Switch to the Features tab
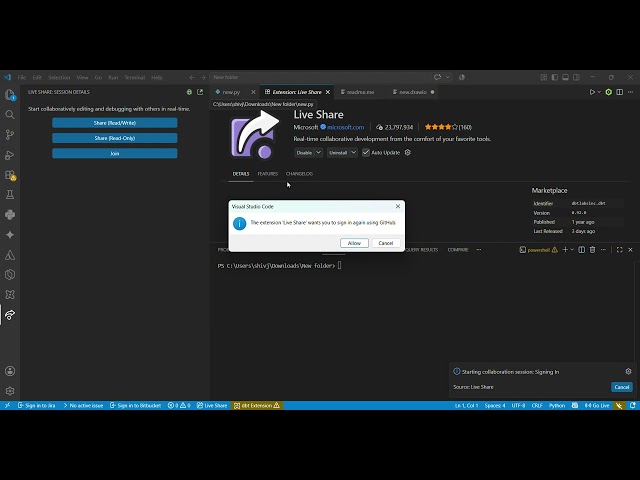Image resolution: width=640 pixels, height=480 pixels. pyautogui.click(x=268, y=174)
